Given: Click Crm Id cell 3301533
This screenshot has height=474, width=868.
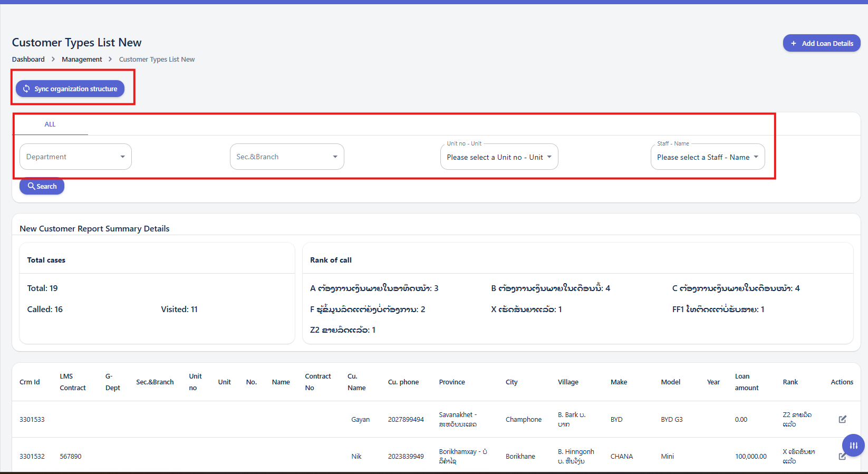Looking at the screenshot, I should click(32, 420).
